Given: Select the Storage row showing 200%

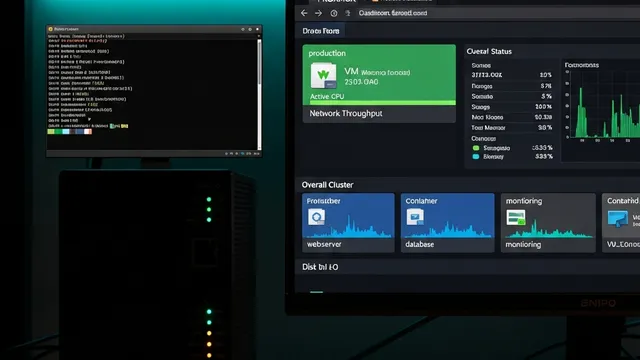Looking at the screenshot, I should pos(511,107).
